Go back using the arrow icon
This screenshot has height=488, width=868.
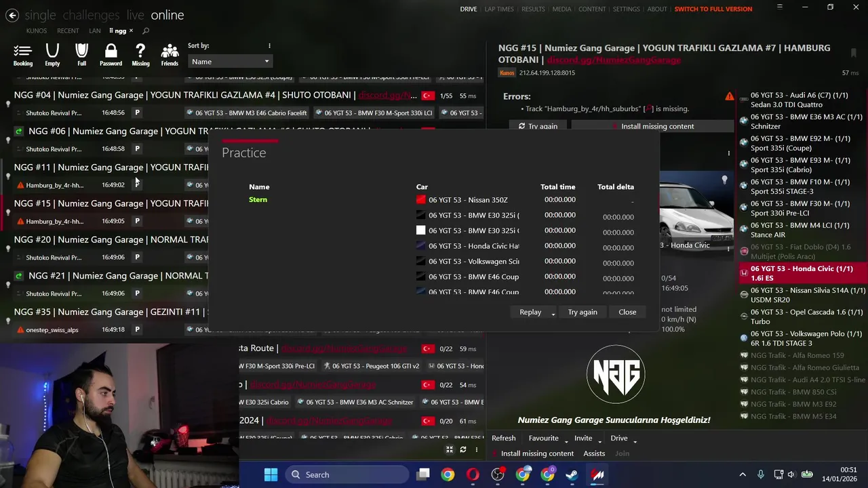pyautogui.click(x=12, y=15)
